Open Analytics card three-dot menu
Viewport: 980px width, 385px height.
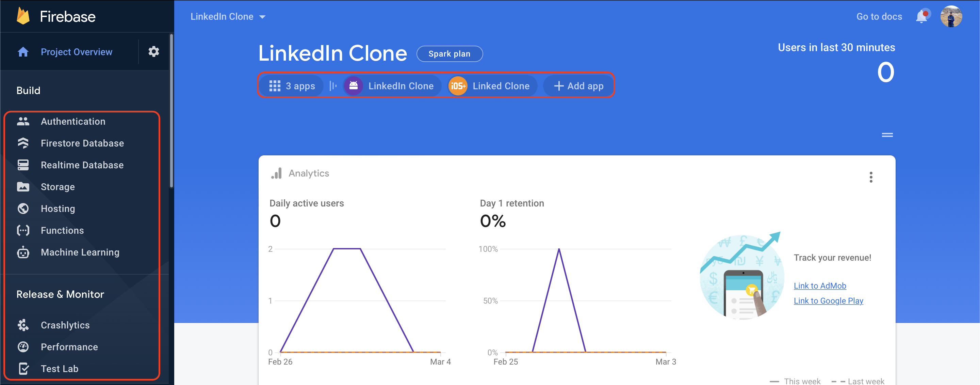pyautogui.click(x=871, y=177)
